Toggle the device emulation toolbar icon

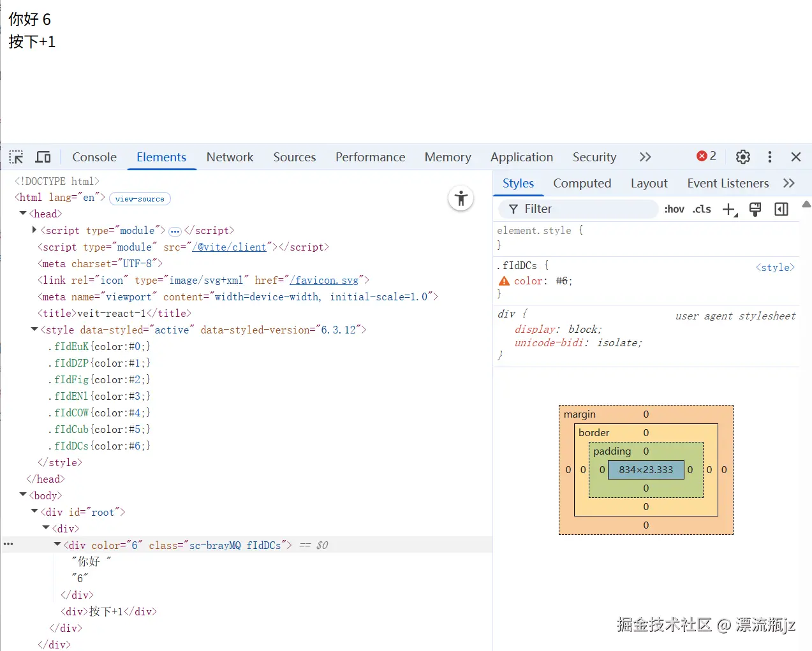(x=42, y=157)
